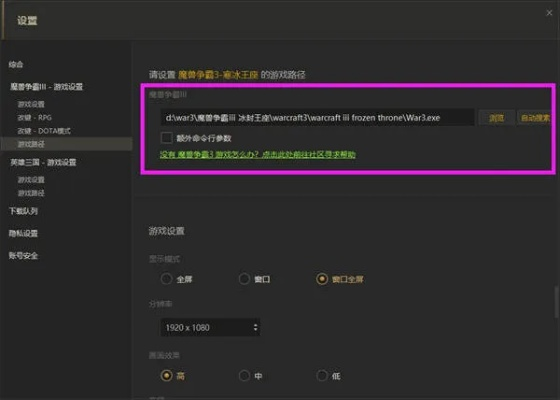Go to 隐私设置 section

[23, 233]
